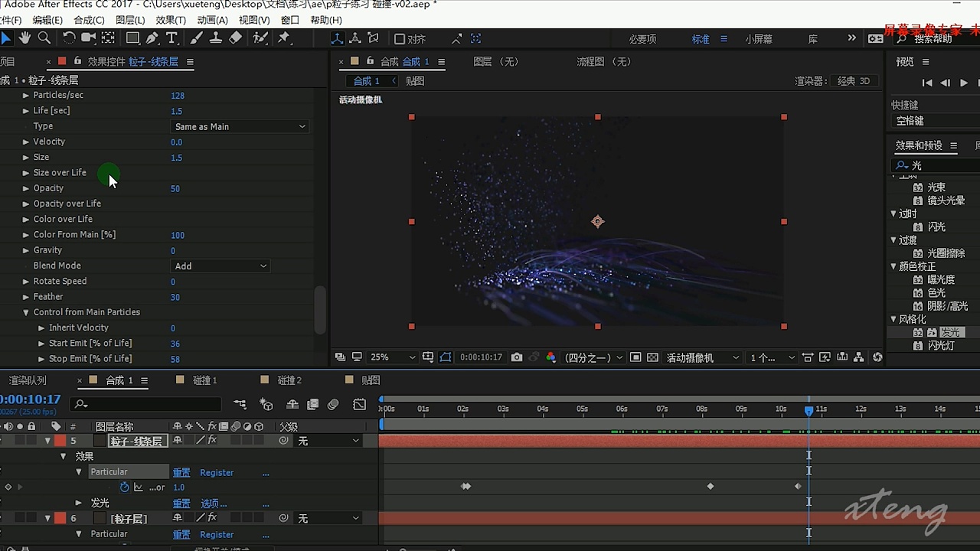The image size is (980, 551).
Task: Click the motion blur icon in timeline
Action: click(333, 404)
